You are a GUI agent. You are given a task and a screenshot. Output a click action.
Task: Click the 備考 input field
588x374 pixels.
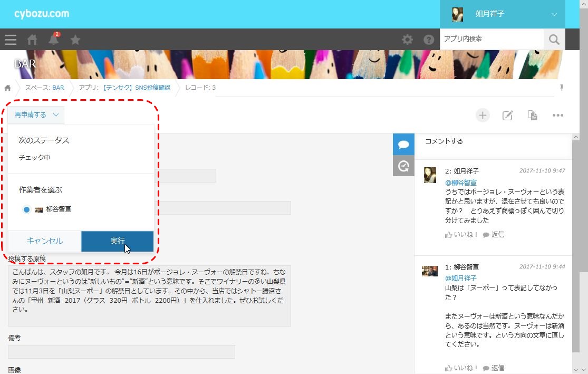121,352
